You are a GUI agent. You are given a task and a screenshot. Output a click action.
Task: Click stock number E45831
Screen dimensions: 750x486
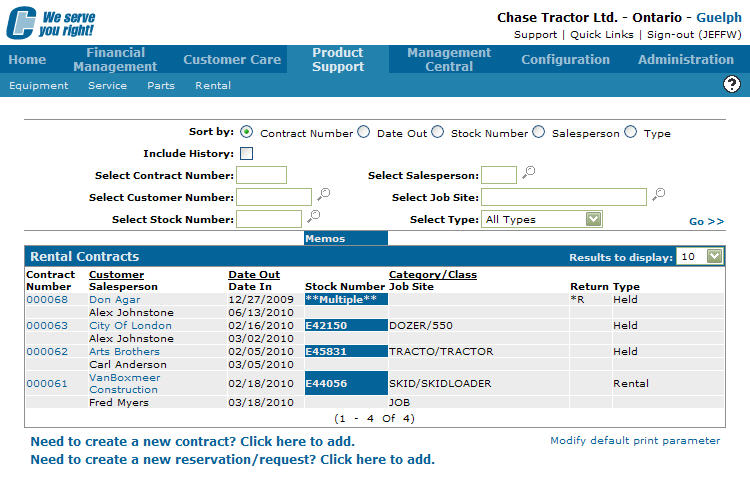tap(346, 351)
